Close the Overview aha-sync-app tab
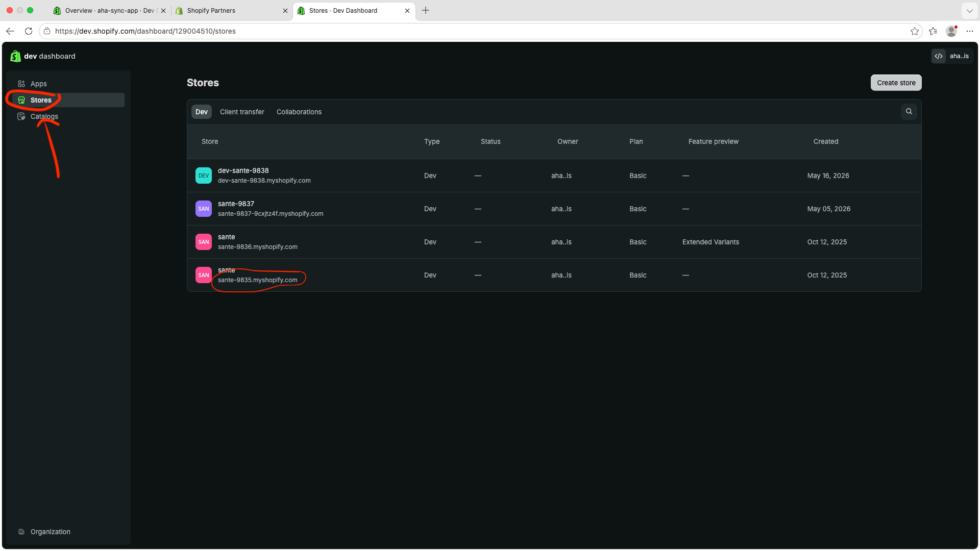 (163, 11)
